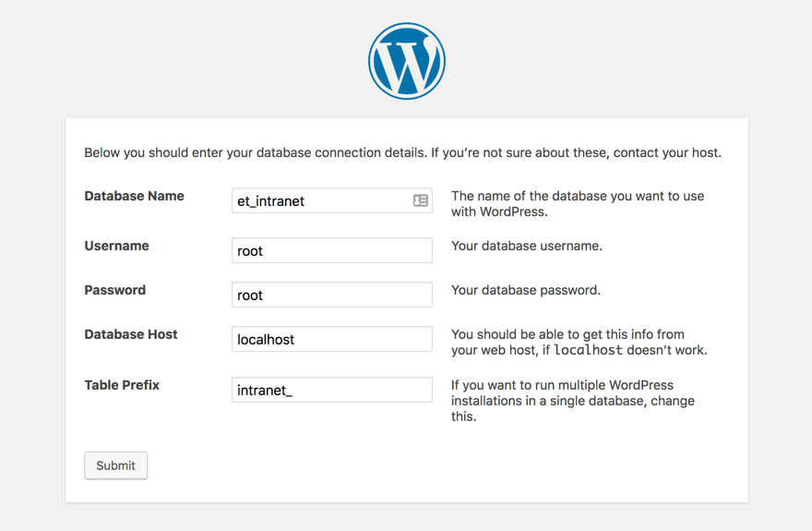Click the Table Prefix label
This screenshot has height=531, width=812.
coord(122,385)
